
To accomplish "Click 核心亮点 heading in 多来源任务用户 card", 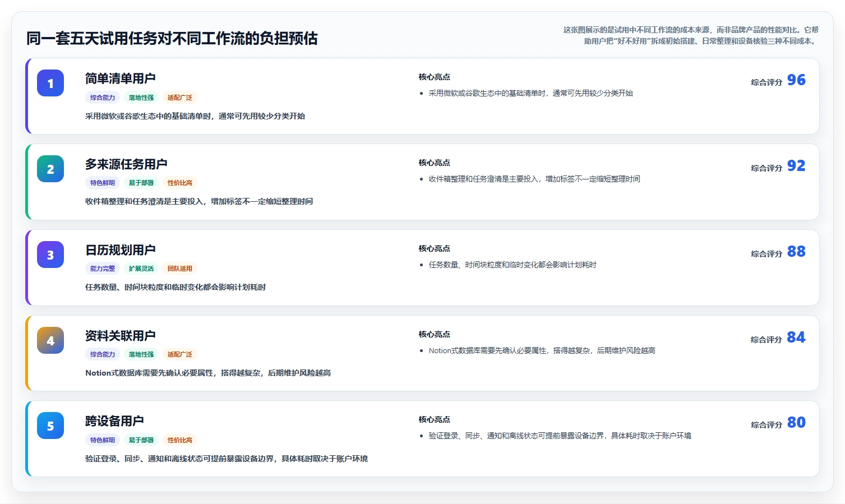I will coord(435,163).
